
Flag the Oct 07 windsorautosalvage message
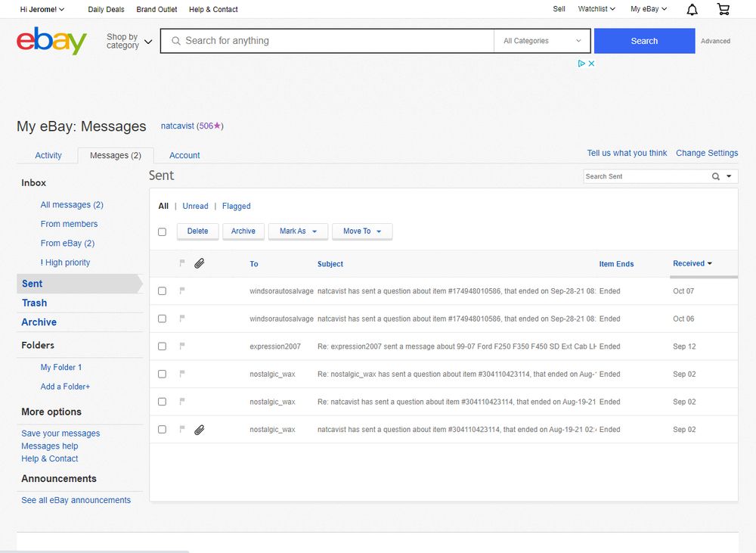(x=182, y=290)
